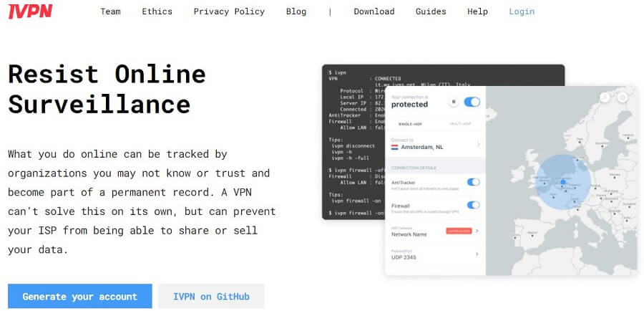Image resolution: width=644 pixels, height=311 pixels.
Task: Toggle the Firewall switch
Action: coord(473,205)
